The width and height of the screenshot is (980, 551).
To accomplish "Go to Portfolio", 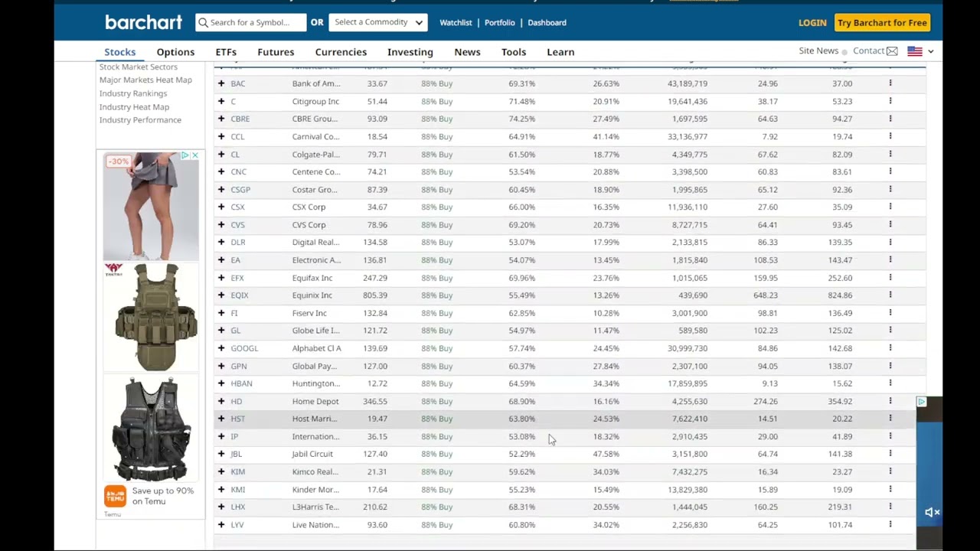I will click(500, 23).
